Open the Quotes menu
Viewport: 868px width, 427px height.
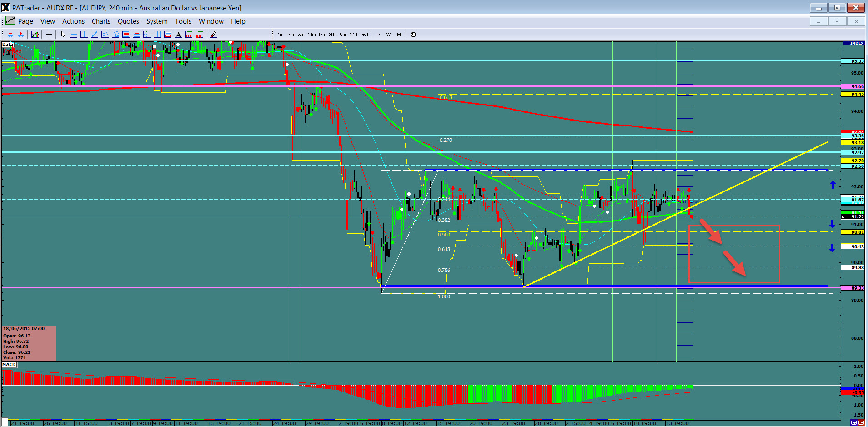128,21
